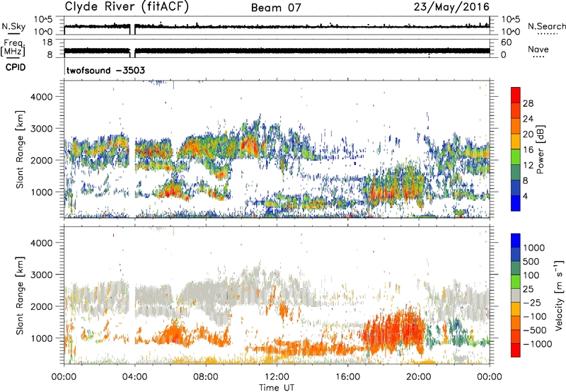Click the 08:00 time tick label
This screenshot has height=392, width=566.
coord(206,377)
